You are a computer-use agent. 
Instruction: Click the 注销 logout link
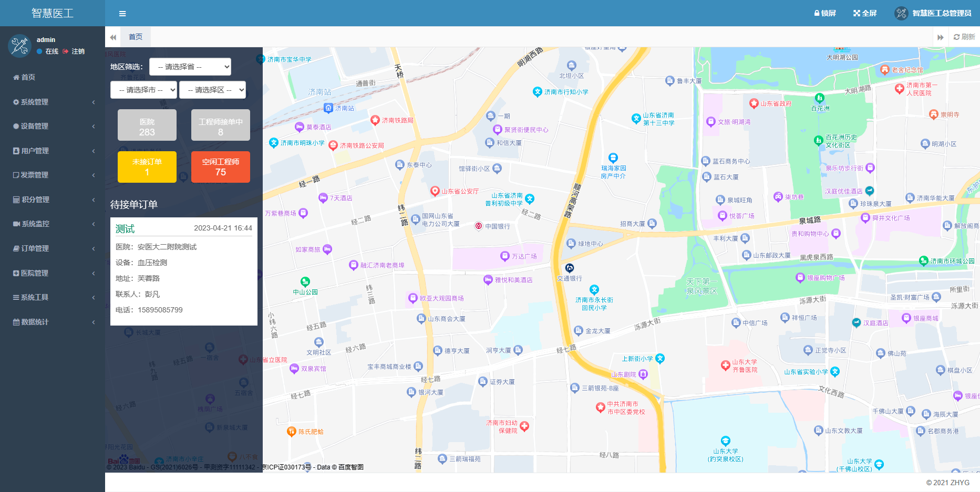[74, 51]
